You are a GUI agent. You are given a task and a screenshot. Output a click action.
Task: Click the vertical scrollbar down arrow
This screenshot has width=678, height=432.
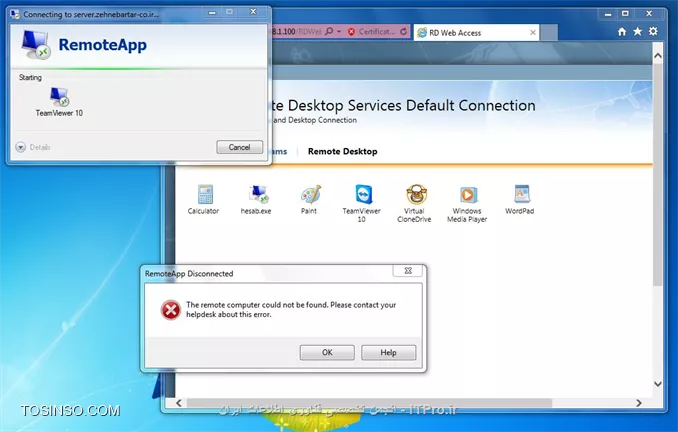pyautogui.click(x=658, y=384)
